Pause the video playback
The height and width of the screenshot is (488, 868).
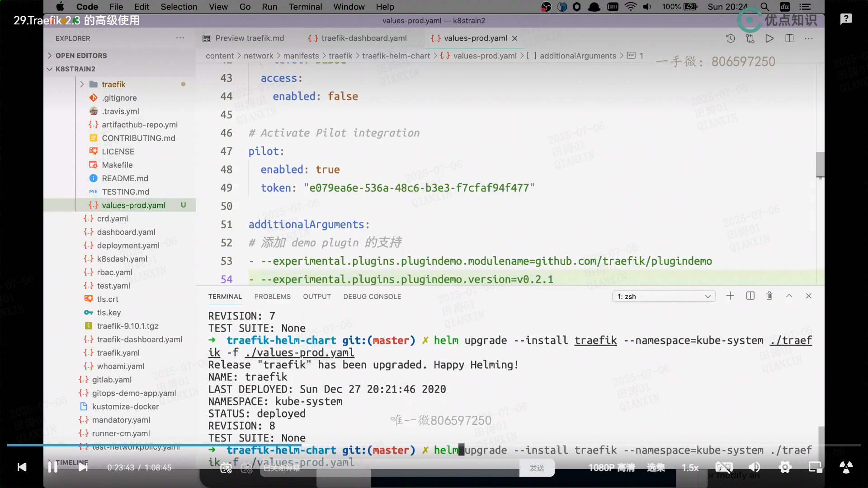pos(53,467)
